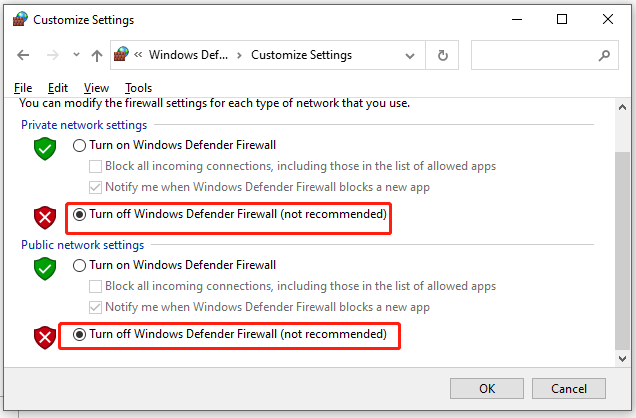636x418 pixels.
Task: Minimize the Customize Settings window
Action: tap(517, 19)
